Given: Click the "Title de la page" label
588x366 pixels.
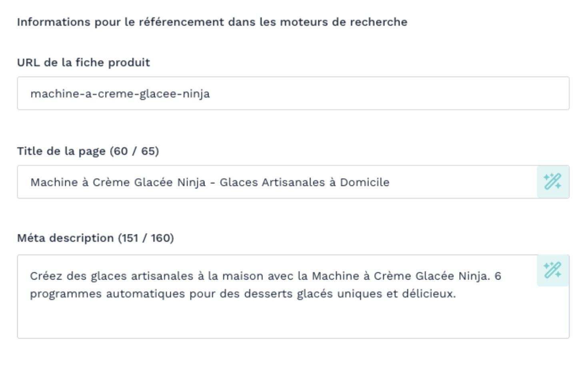Looking at the screenshot, I should pyautogui.click(x=61, y=151).
